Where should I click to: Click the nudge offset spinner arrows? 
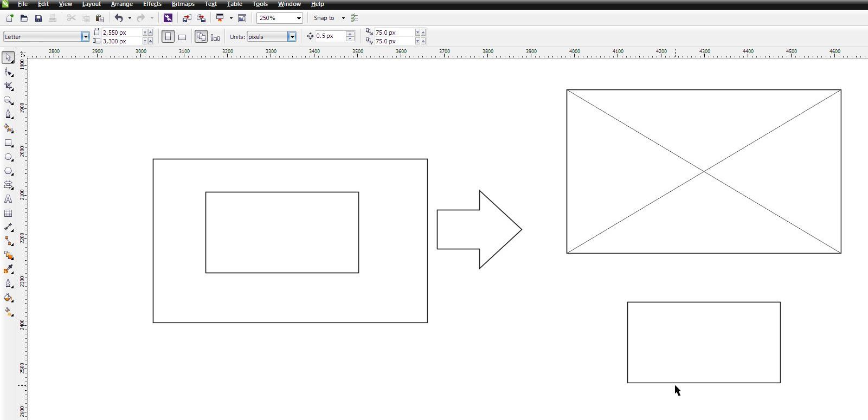coord(350,36)
